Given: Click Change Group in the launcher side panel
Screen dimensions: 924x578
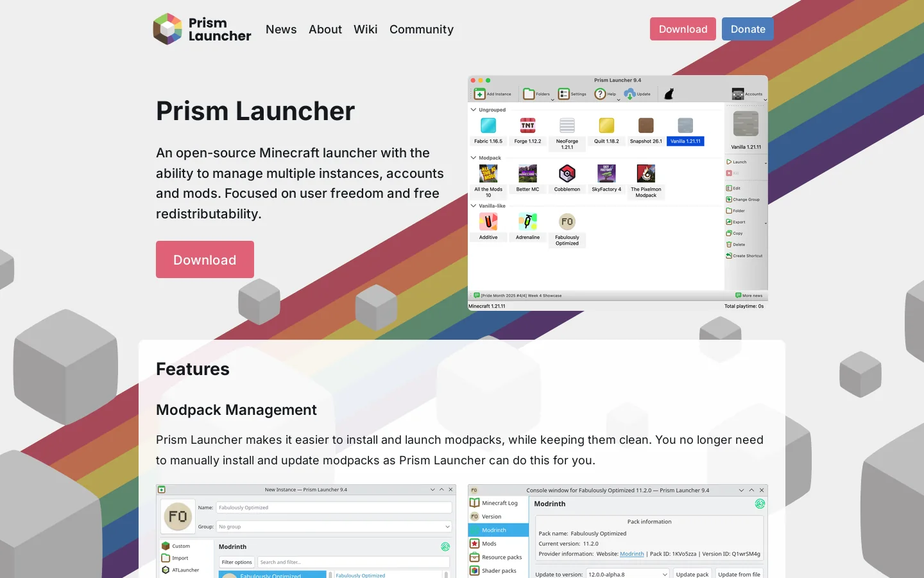Looking at the screenshot, I should pos(743,199).
